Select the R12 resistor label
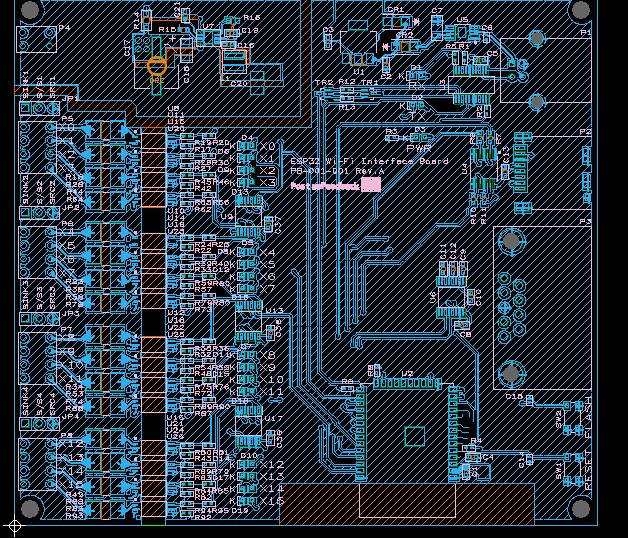This screenshot has height=538, width=628. point(347,81)
